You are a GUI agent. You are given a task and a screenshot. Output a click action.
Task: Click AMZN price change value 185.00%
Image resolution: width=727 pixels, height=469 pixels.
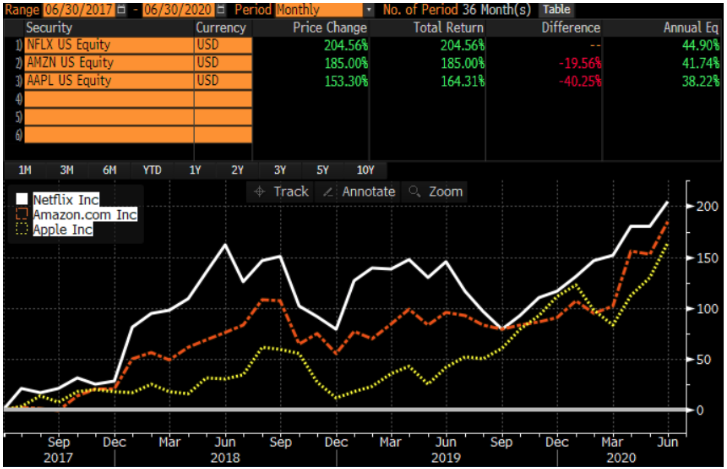click(346, 63)
